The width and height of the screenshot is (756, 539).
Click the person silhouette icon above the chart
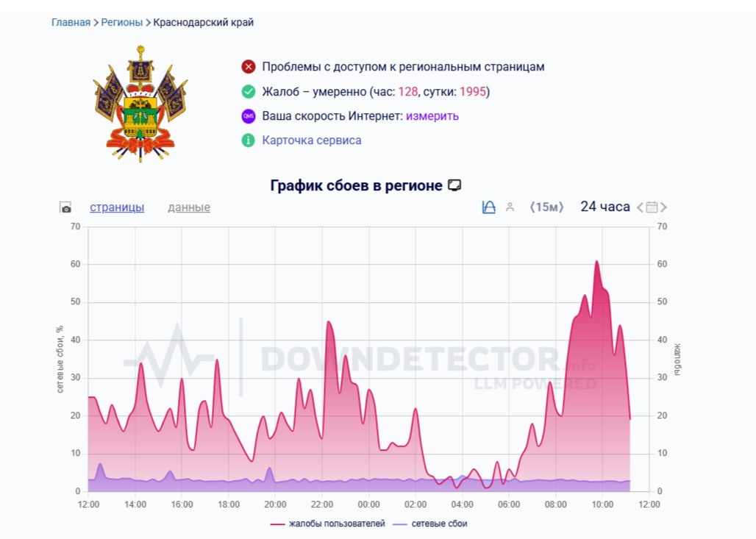click(x=510, y=207)
